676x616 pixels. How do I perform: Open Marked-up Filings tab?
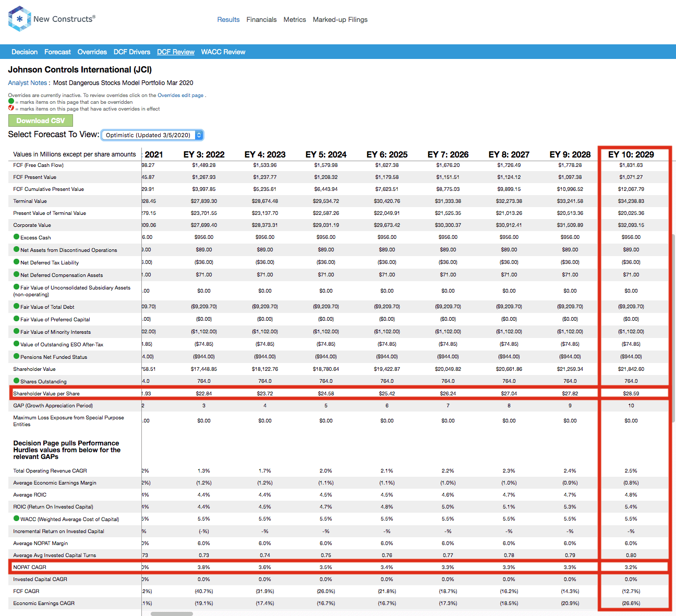340,19
